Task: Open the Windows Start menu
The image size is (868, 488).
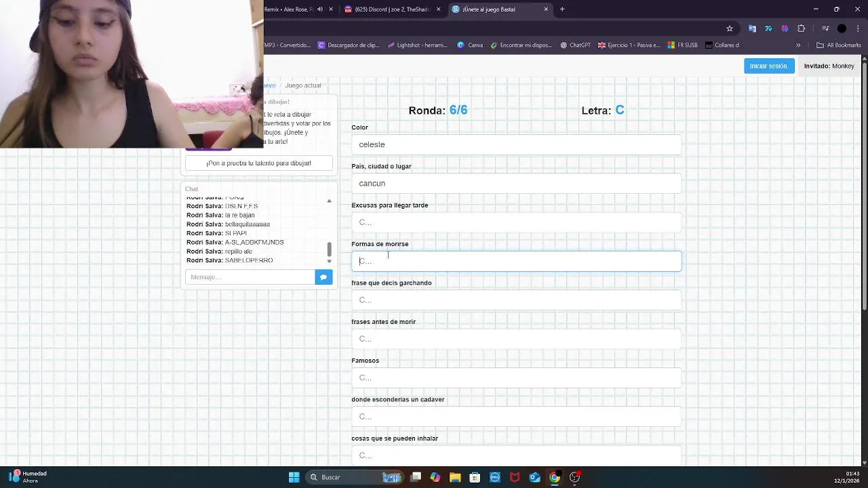Action: coord(294,477)
